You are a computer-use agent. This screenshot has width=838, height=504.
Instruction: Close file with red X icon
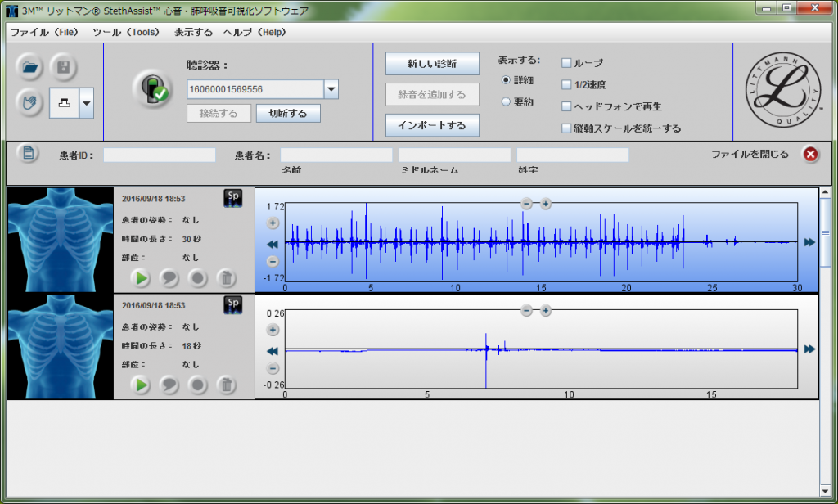810,155
